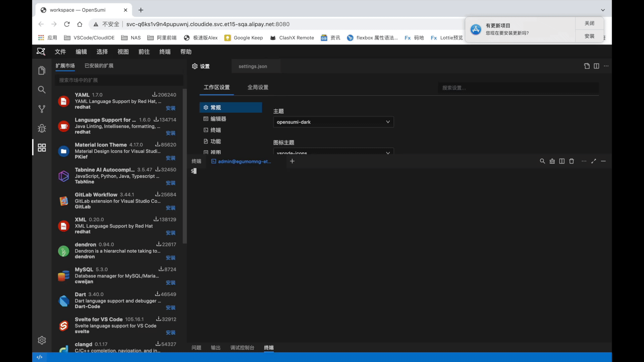Viewport: 644px width, 362px height.
Task: Select the 常规 settings category
Action: tap(231, 107)
